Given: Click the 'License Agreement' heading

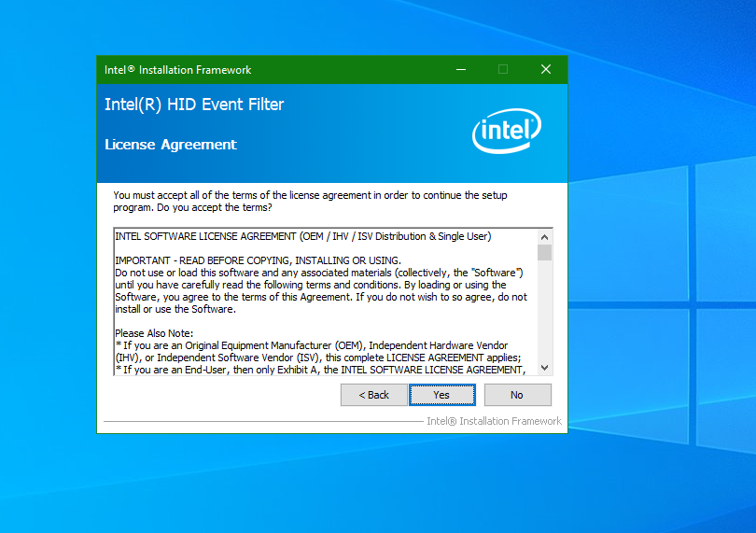Looking at the screenshot, I should [171, 145].
